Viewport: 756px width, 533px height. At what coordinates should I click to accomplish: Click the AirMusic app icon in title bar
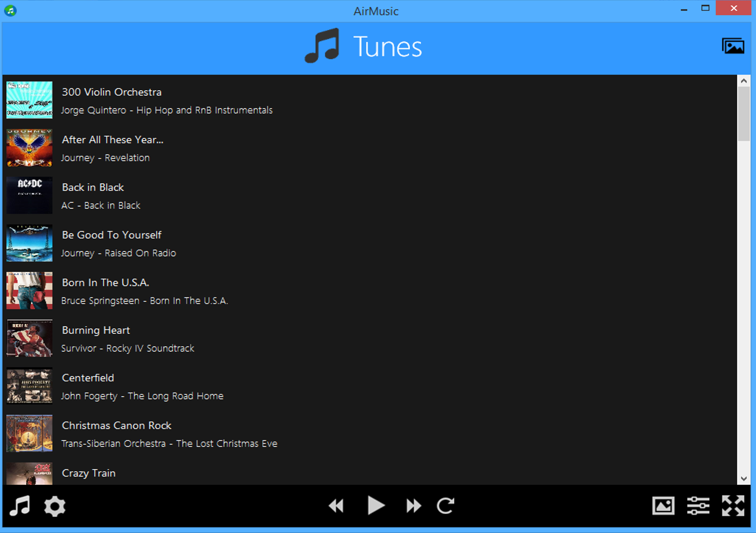point(10,10)
